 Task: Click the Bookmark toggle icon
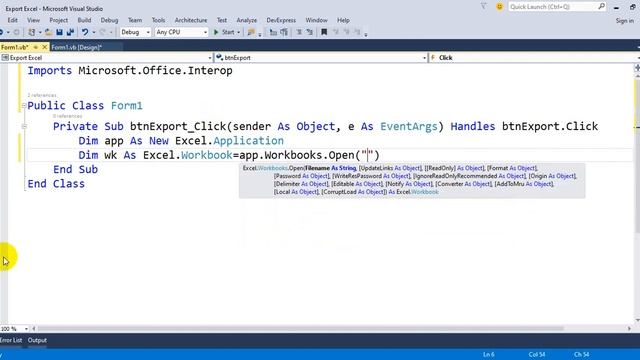(324, 32)
